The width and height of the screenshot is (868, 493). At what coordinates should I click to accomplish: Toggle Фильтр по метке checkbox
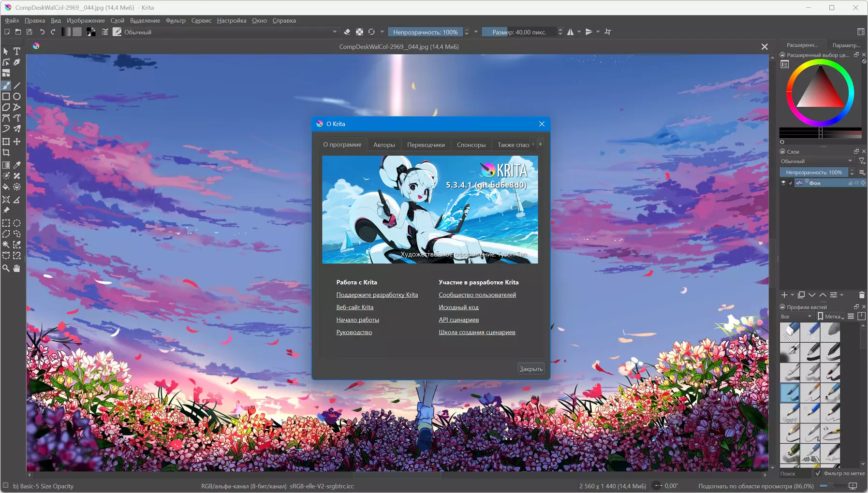[x=818, y=473]
